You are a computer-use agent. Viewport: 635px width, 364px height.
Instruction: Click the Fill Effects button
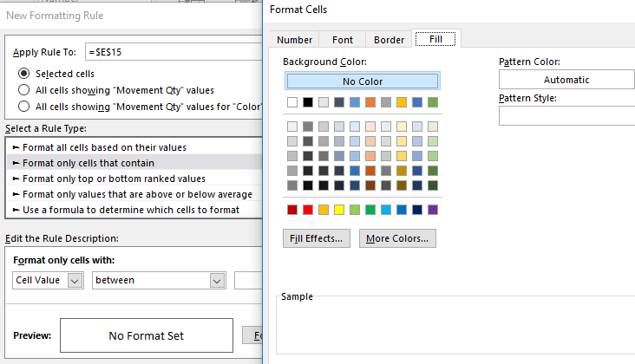317,238
